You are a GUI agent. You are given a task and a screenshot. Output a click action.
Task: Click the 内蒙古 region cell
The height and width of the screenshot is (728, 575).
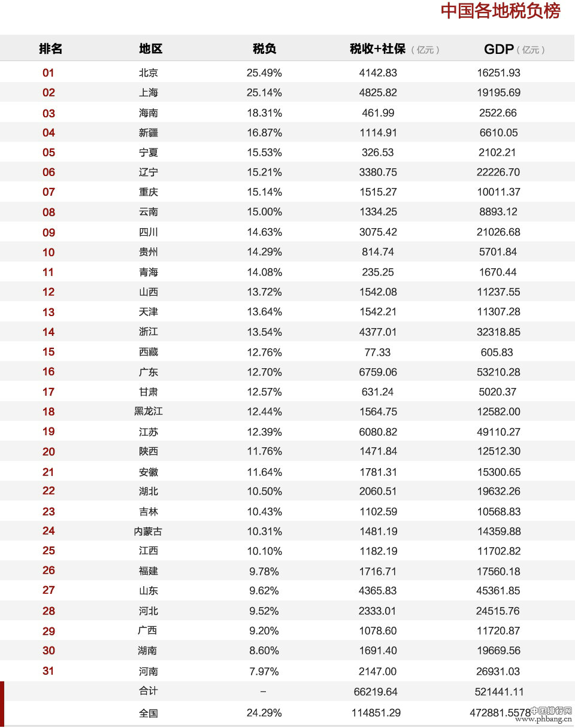click(x=148, y=531)
